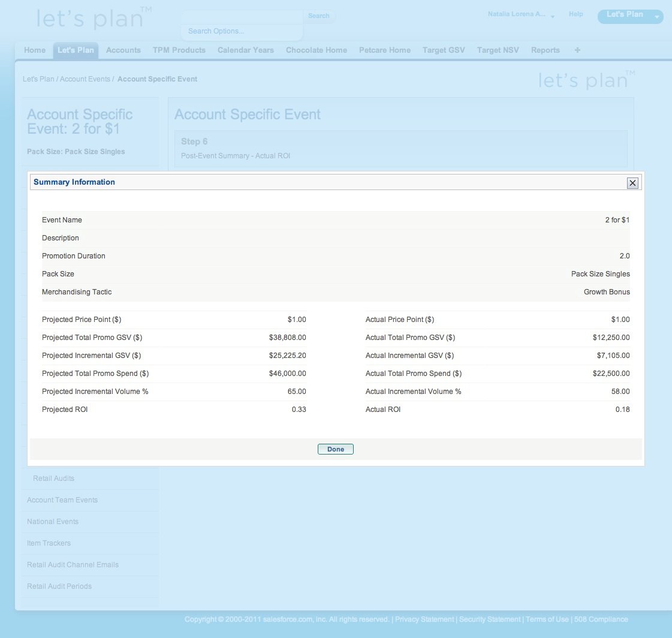Click the let's plan logo
The width and height of the screenshot is (672, 638).
point(90,19)
